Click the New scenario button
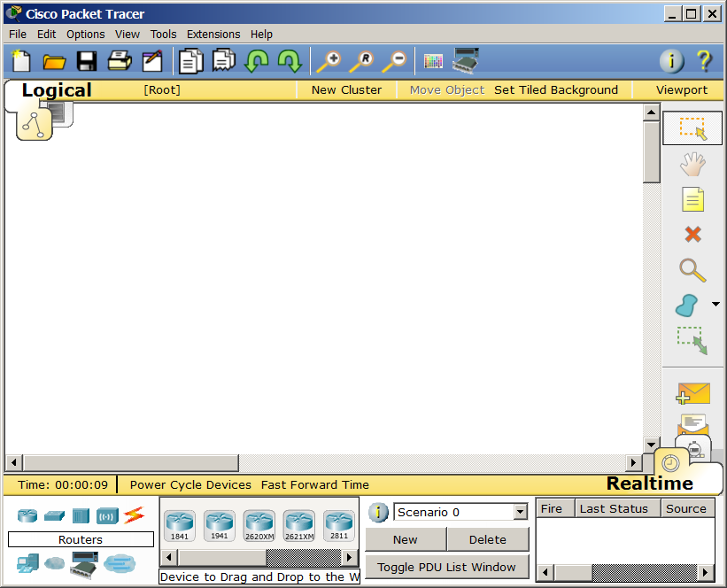Viewport: 727px width, 588px height. (x=406, y=540)
